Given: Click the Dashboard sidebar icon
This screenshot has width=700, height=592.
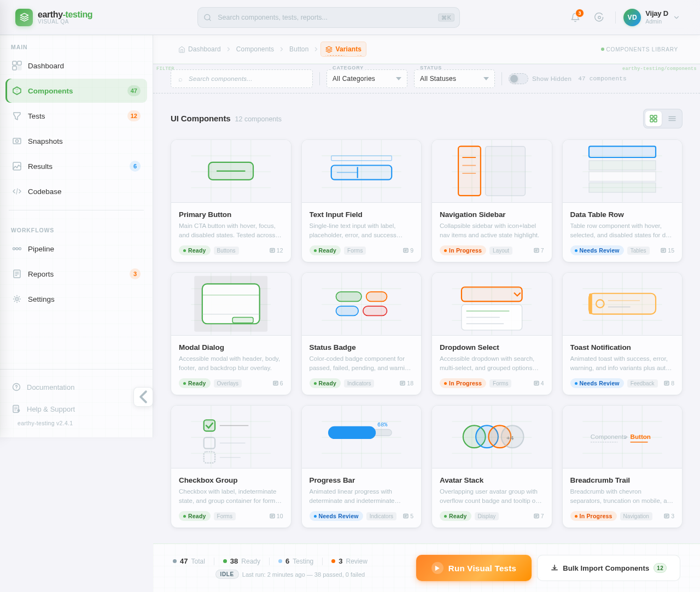Looking at the screenshot, I should pos(17,66).
